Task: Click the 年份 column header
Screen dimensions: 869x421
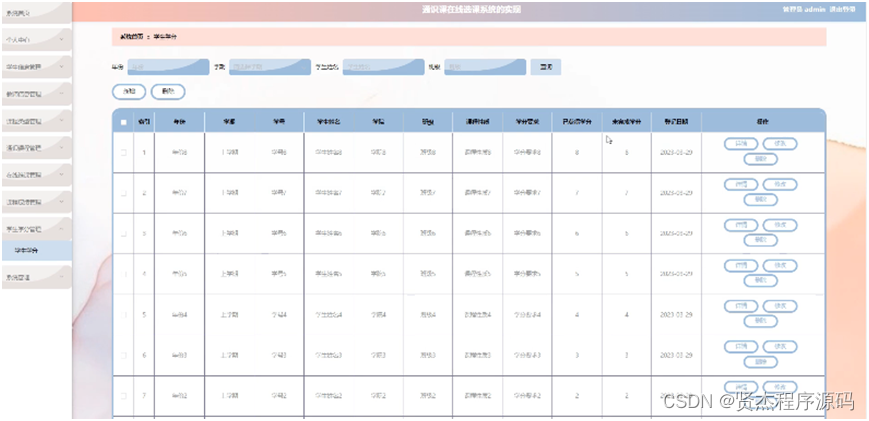Action: pos(180,122)
